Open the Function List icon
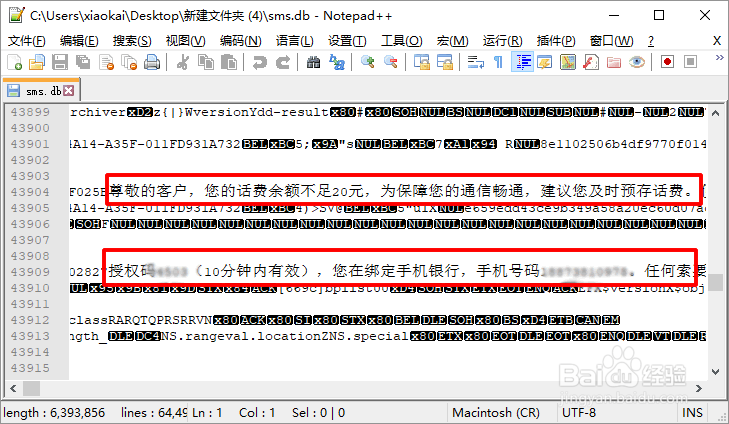 [590, 62]
